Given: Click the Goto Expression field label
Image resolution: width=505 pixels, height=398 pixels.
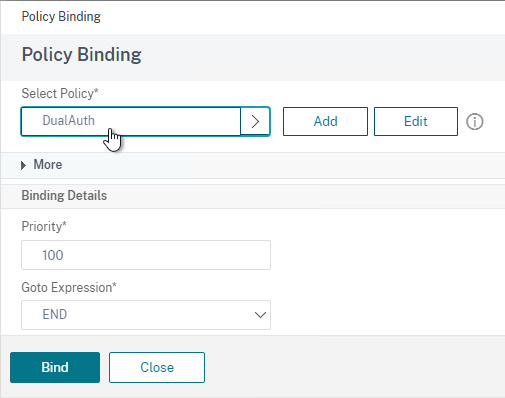Looking at the screenshot, I should 69,287.
